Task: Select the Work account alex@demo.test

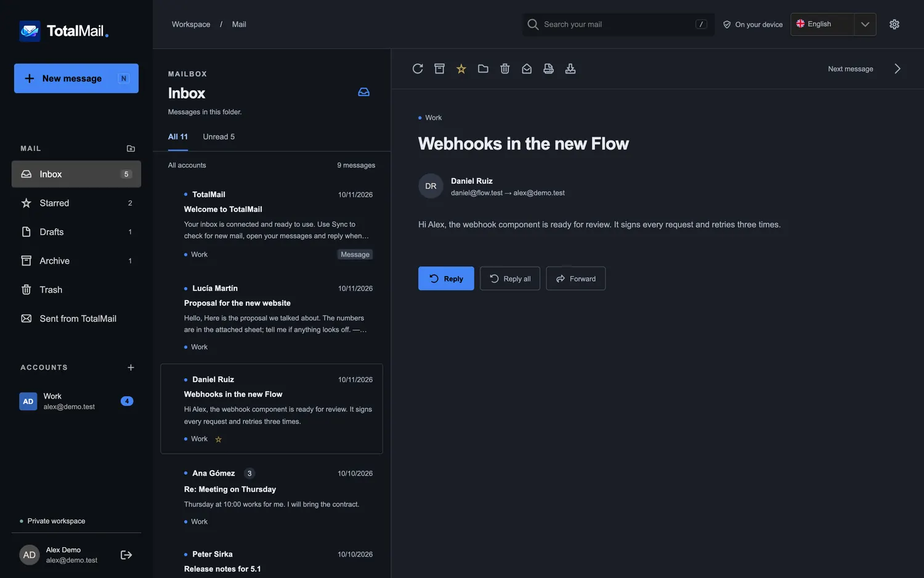Action: [76, 401]
